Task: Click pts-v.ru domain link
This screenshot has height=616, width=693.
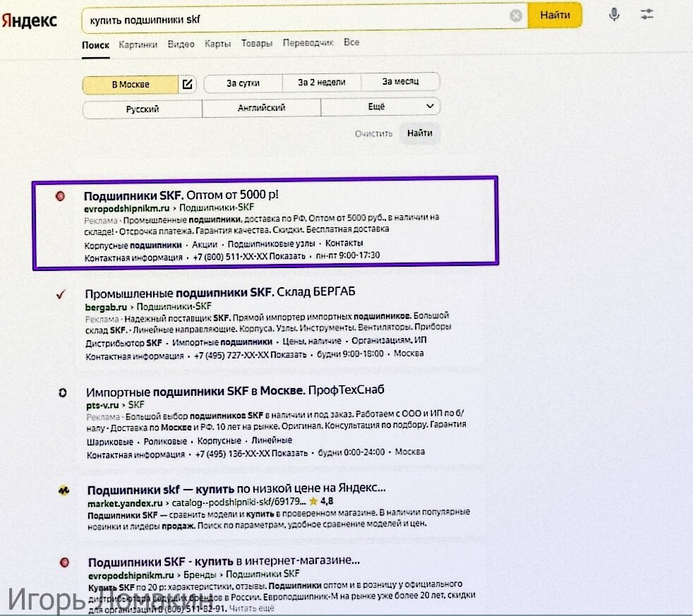Action: [102, 405]
